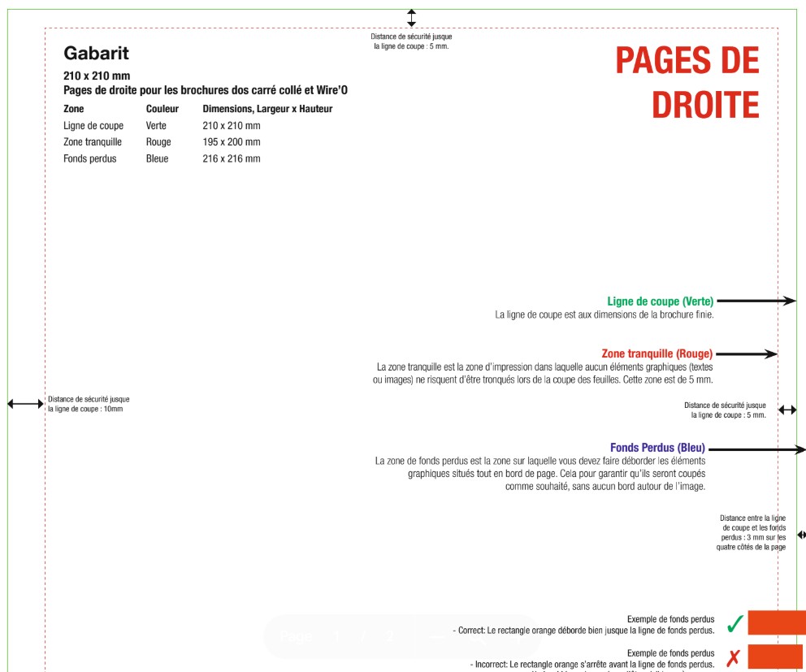This screenshot has height=672, width=806.
Task: Click the blue 'Fonds Perdus (Bleu)' heading
Action: [x=657, y=448]
